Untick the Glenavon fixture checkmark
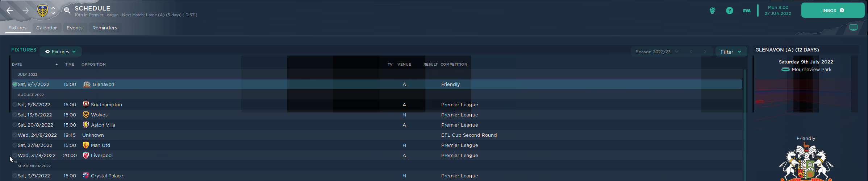Viewport: 868px width, 181px height. point(14,84)
